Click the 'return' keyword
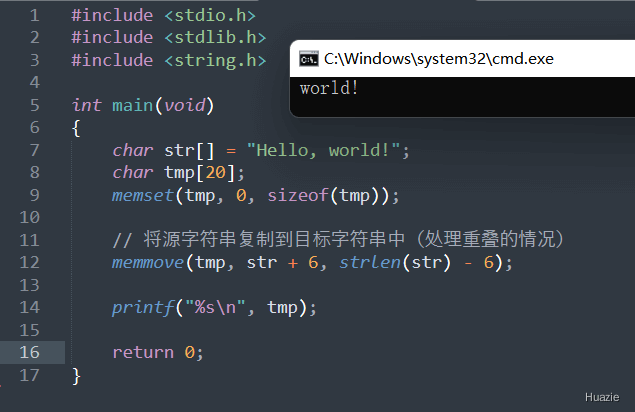Screen dimensions: 635x412 click(x=143, y=352)
